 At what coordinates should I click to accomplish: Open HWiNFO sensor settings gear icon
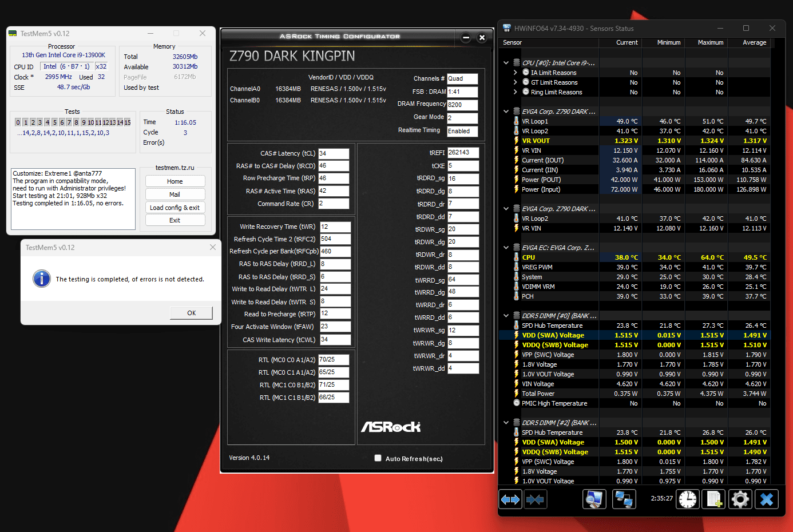pyautogui.click(x=740, y=499)
